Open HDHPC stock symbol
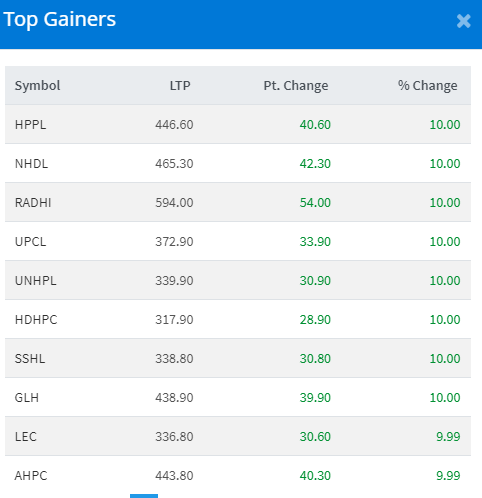Image resolution: width=482 pixels, height=498 pixels. pyautogui.click(x=36, y=320)
